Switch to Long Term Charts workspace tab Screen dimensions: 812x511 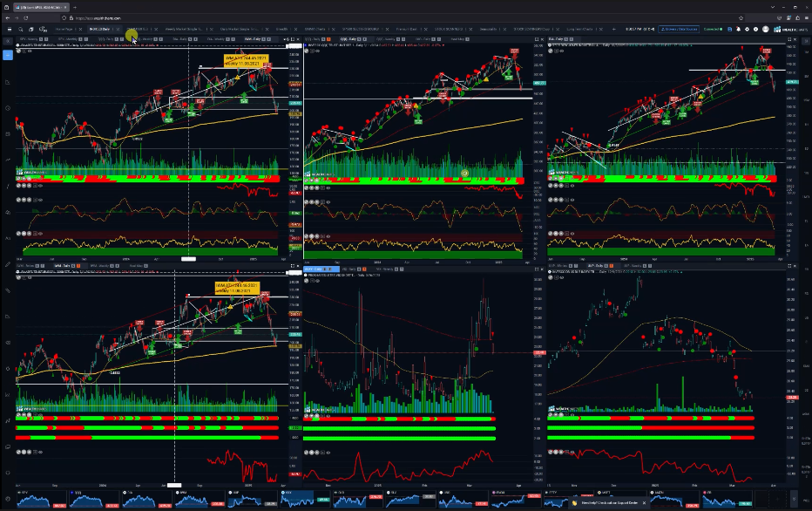[x=579, y=29]
